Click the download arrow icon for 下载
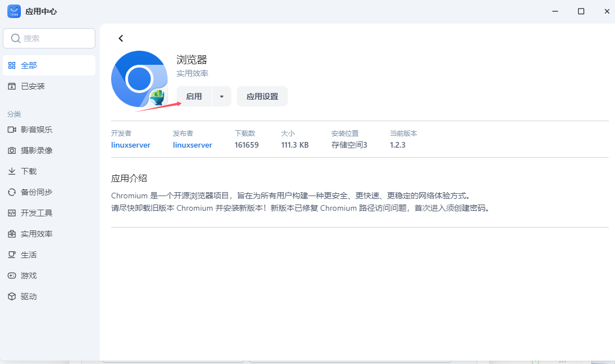 (x=12, y=171)
